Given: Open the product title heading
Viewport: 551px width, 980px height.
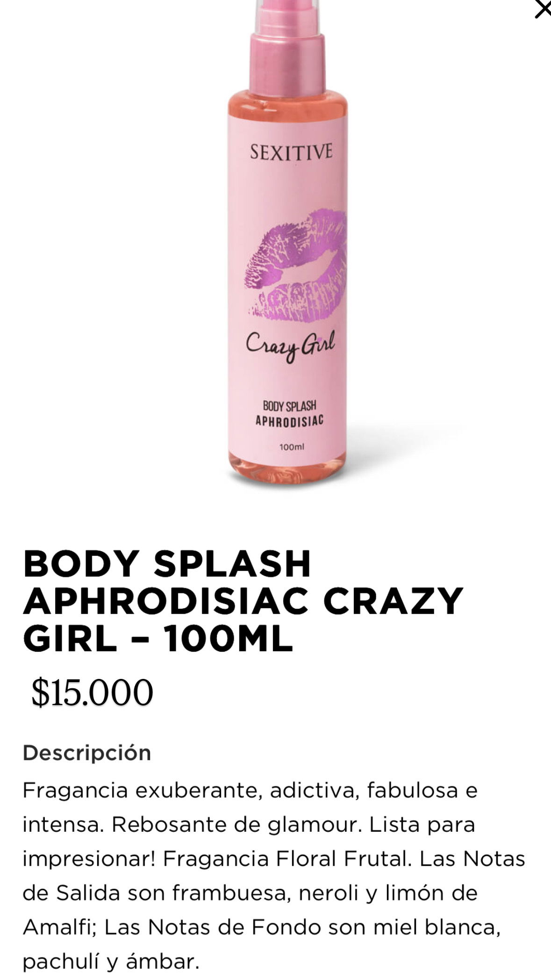Looking at the screenshot, I should (x=243, y=601).
